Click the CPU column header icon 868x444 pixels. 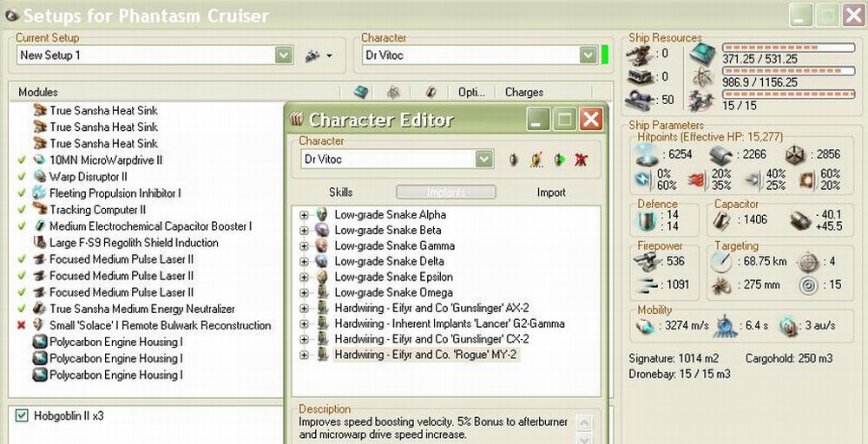[x=361, y=92]
